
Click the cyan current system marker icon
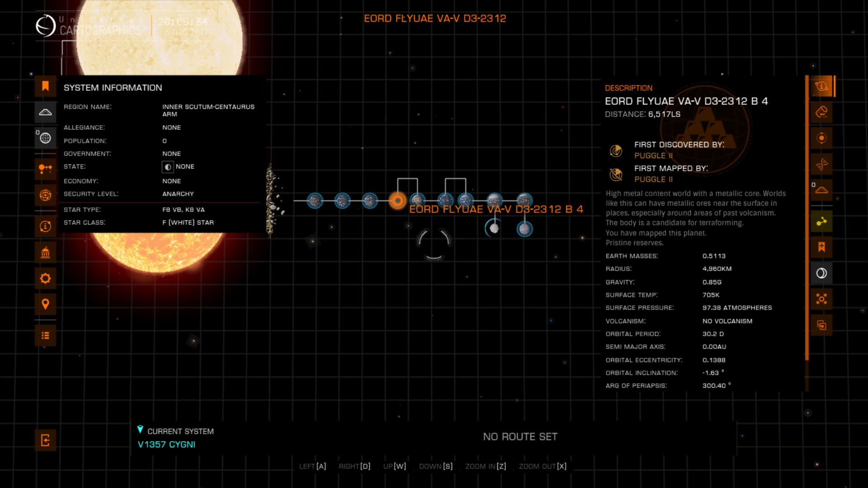pyautogui.click(x=140, y=429)
